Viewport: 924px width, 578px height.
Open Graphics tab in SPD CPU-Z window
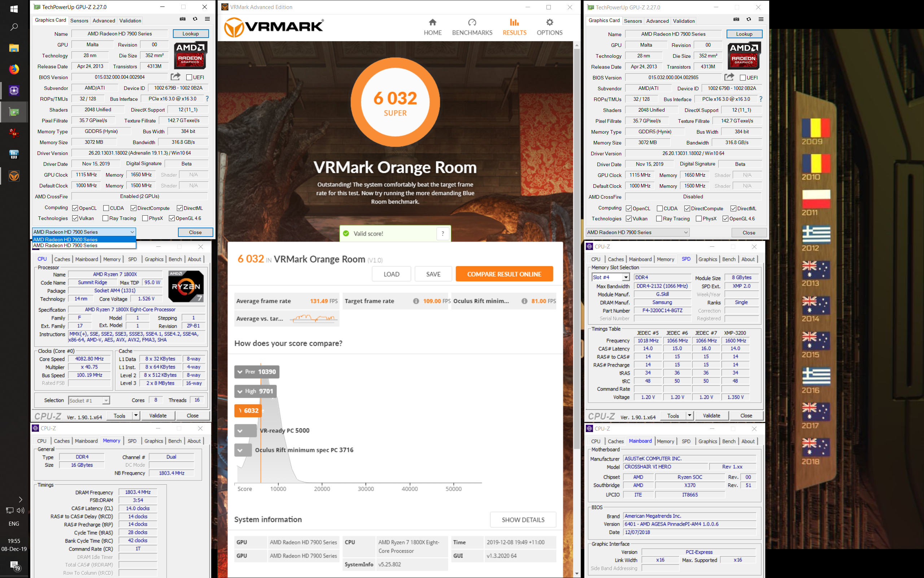(x=707, y=259)
